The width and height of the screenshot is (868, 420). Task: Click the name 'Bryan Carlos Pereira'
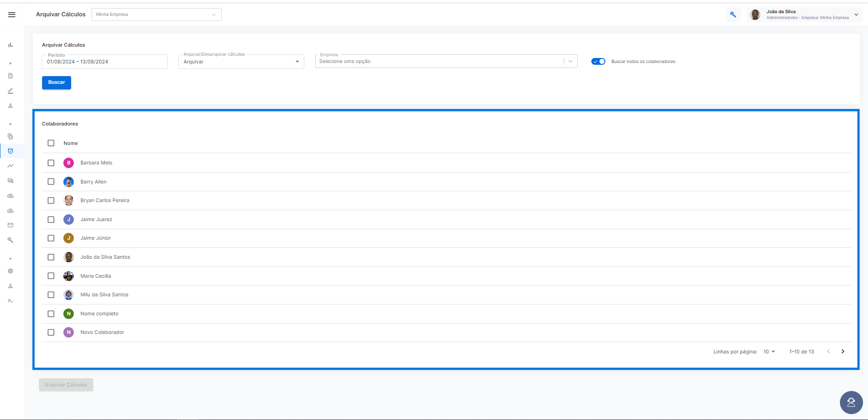tap(105, 200)
